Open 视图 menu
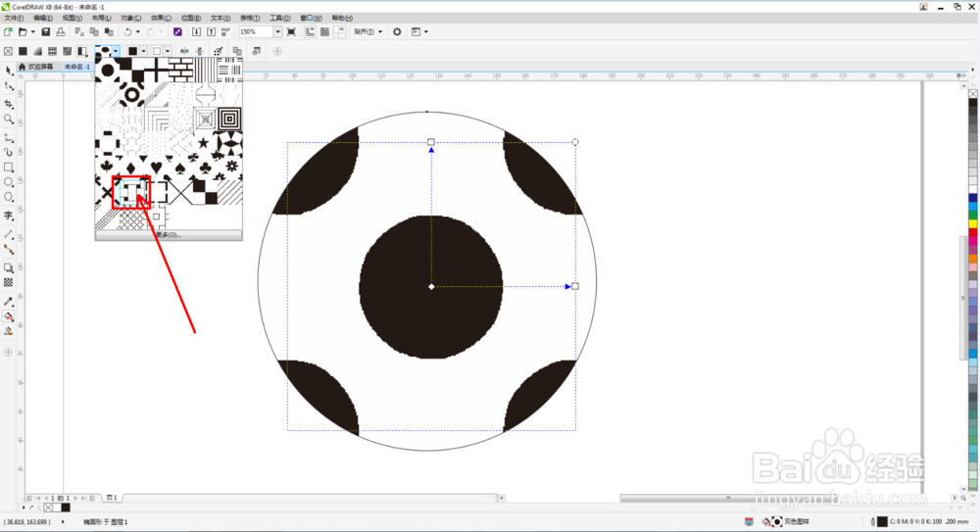 click(x=72, y=19)
